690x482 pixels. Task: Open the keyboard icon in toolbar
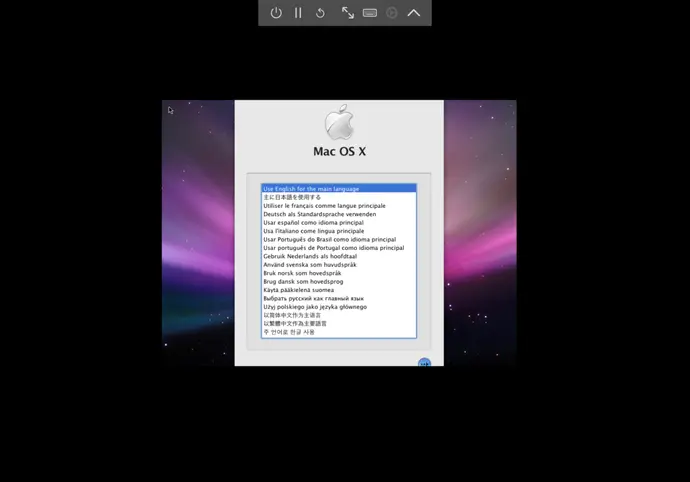[370, 13]
